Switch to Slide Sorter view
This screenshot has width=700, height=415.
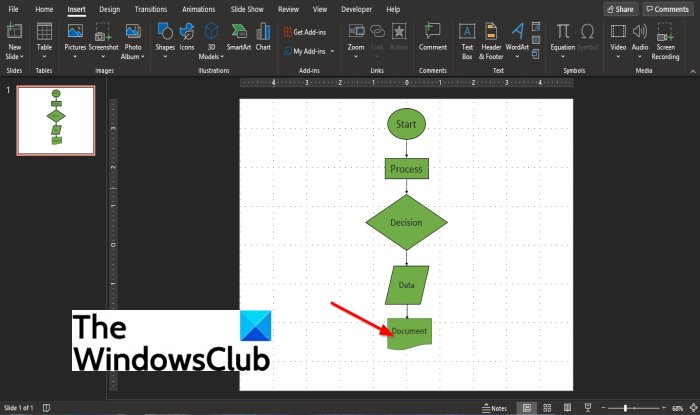tap(547, 408)
